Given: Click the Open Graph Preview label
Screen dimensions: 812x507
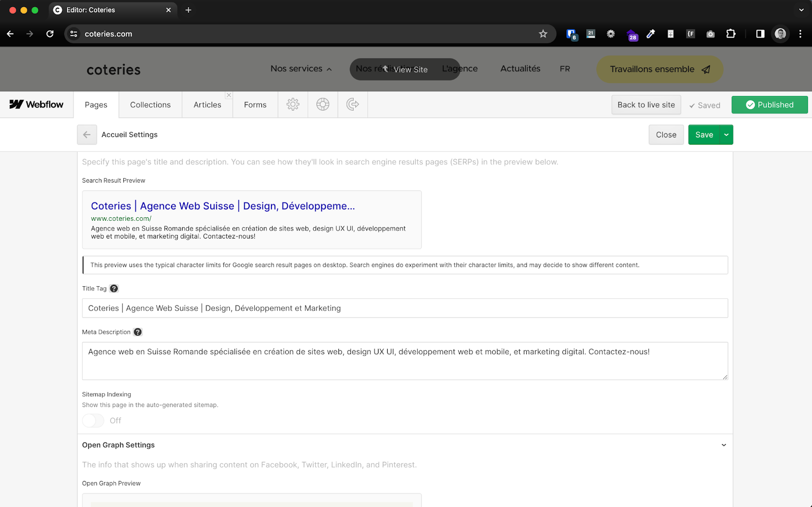Looking at the screenshot, I should pos(111,484).
